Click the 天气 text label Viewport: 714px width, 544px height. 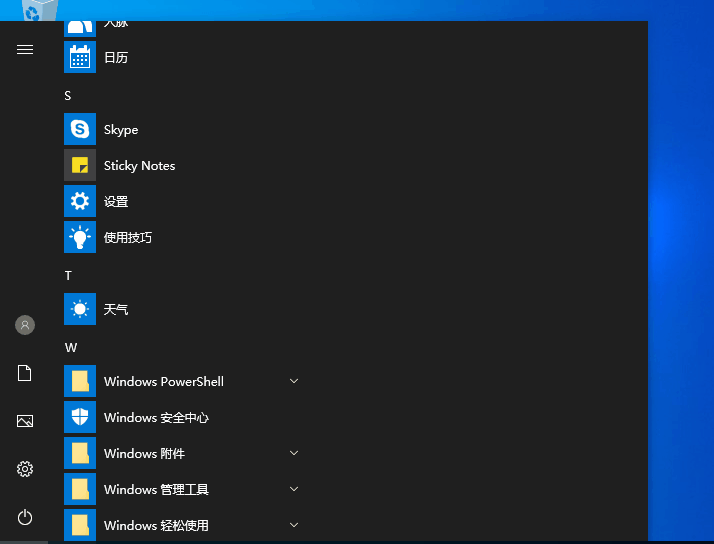pos(116,309)
